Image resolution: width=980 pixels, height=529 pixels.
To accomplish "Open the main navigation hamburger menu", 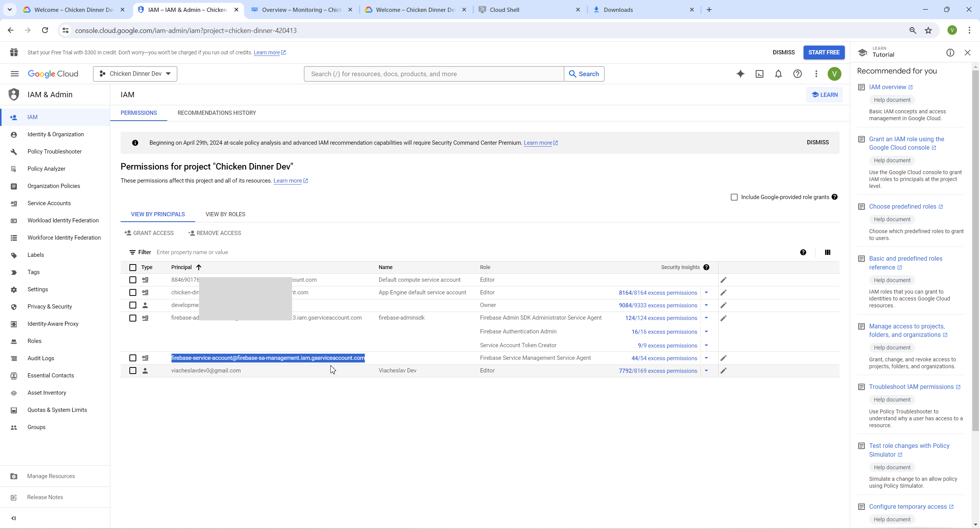I will click(x=15, y=74).
